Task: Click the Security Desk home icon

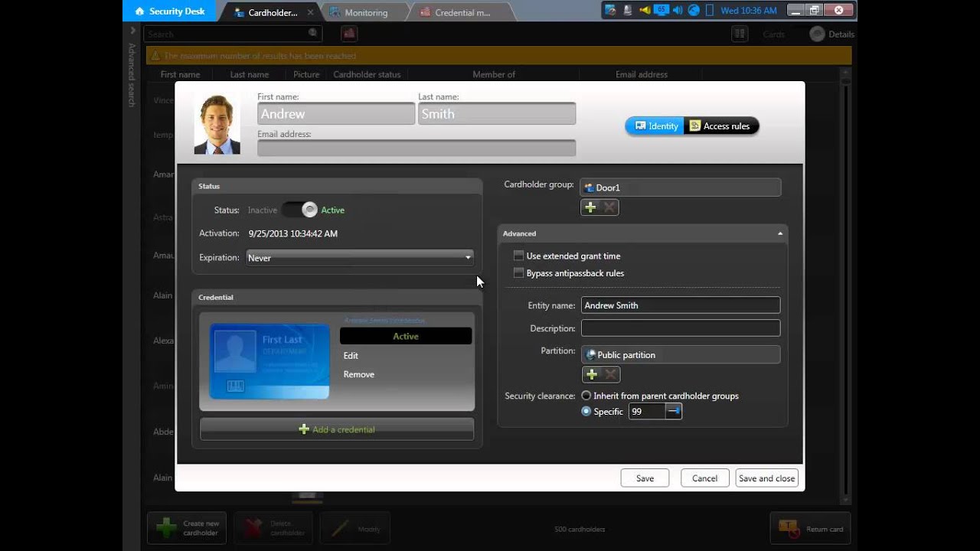Action: (139, 11)
